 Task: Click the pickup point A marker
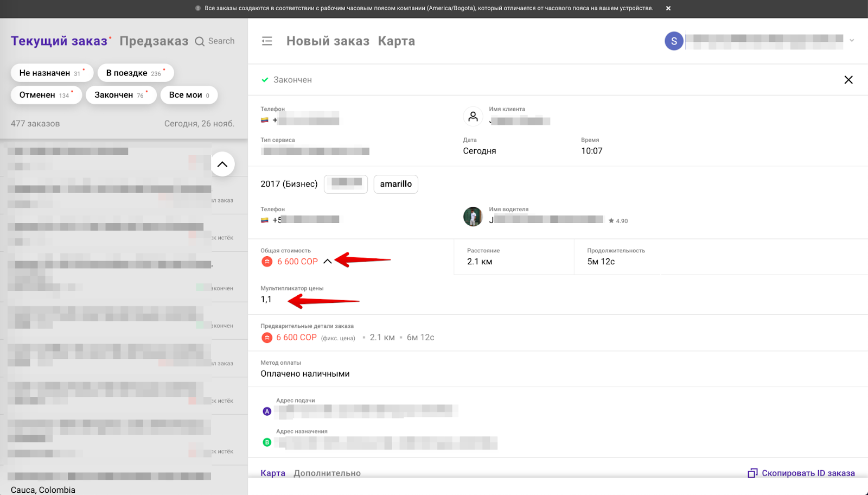coord(267,411)
